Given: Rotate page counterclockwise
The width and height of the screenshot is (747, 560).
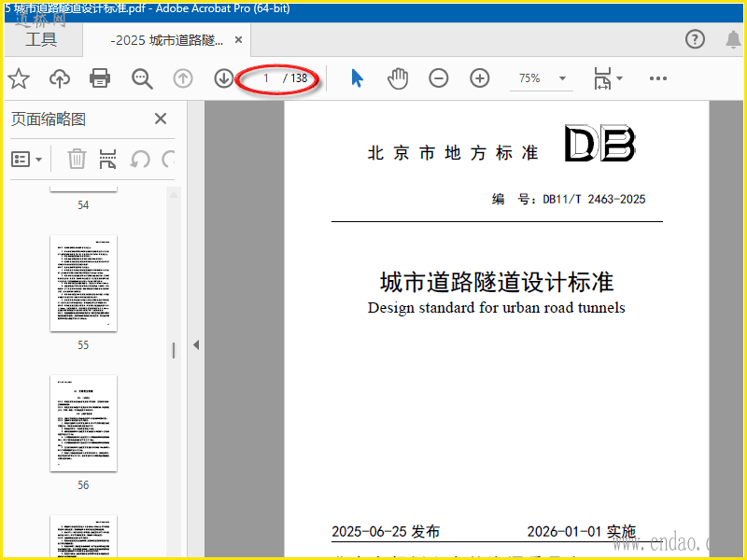Looking at the screenshot, I should point(140,159).
